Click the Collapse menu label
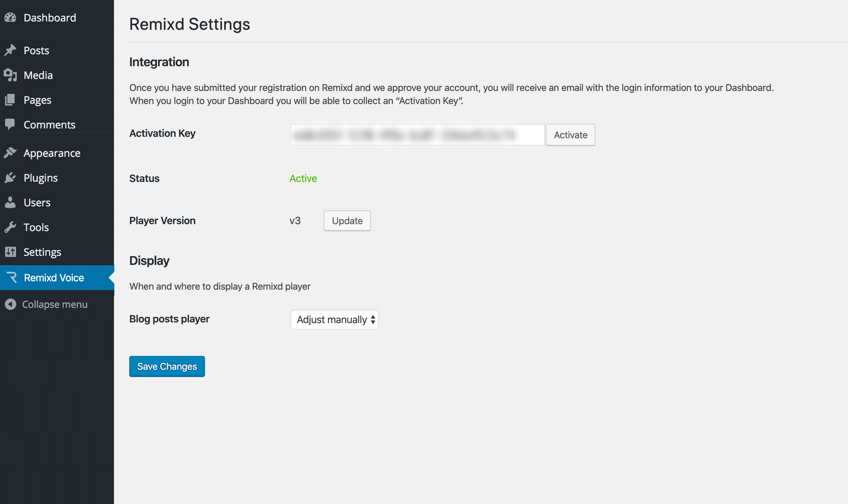This screenshot has width=848, height=504. (55, 304)
